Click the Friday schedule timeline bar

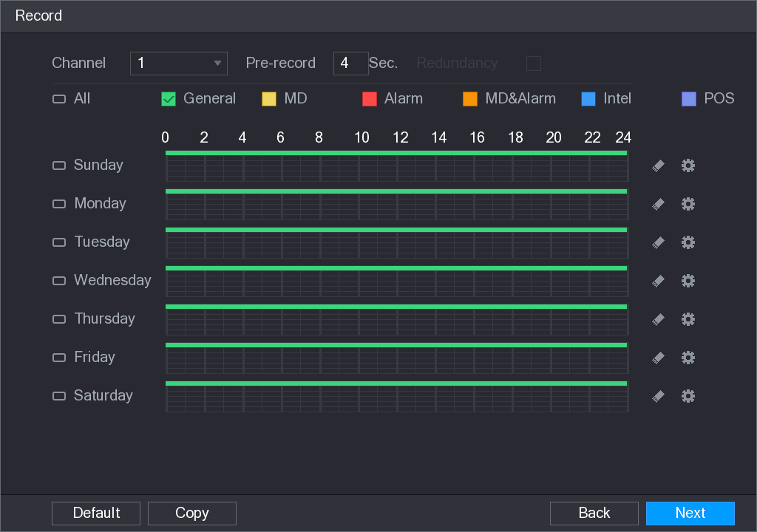click(397, 358)
